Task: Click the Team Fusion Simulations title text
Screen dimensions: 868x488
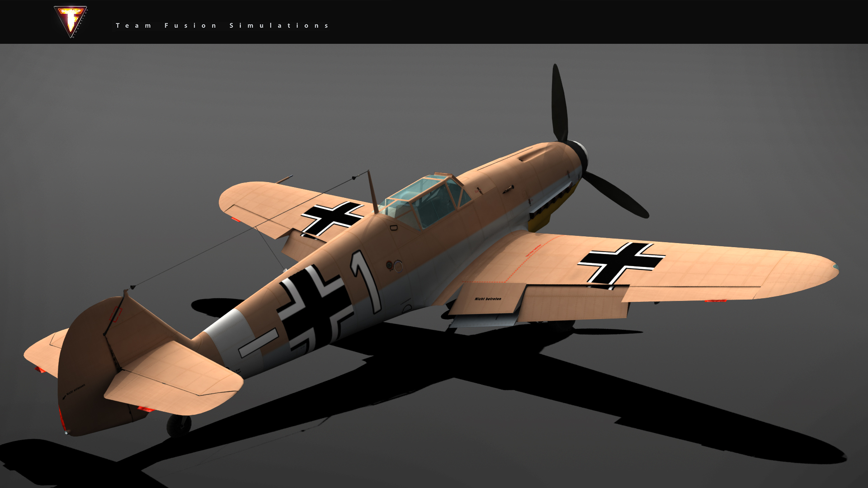Action: tap(222, 26)
